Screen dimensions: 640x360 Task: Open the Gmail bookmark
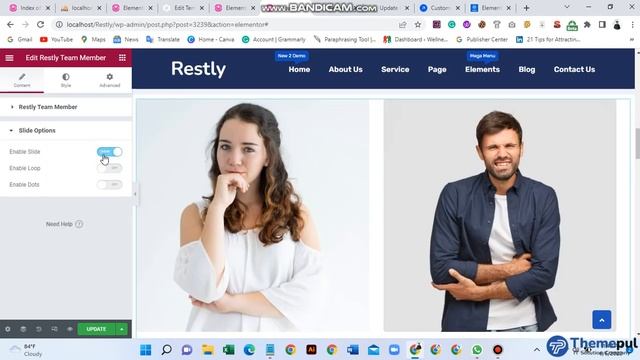(20, 40)
